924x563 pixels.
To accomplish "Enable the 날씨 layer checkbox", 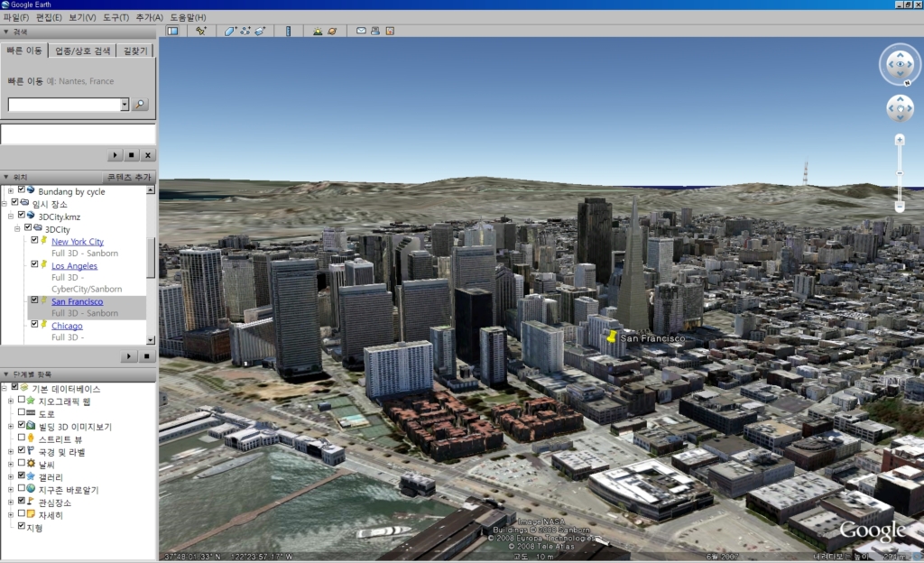I will click(x=22, y=464).
